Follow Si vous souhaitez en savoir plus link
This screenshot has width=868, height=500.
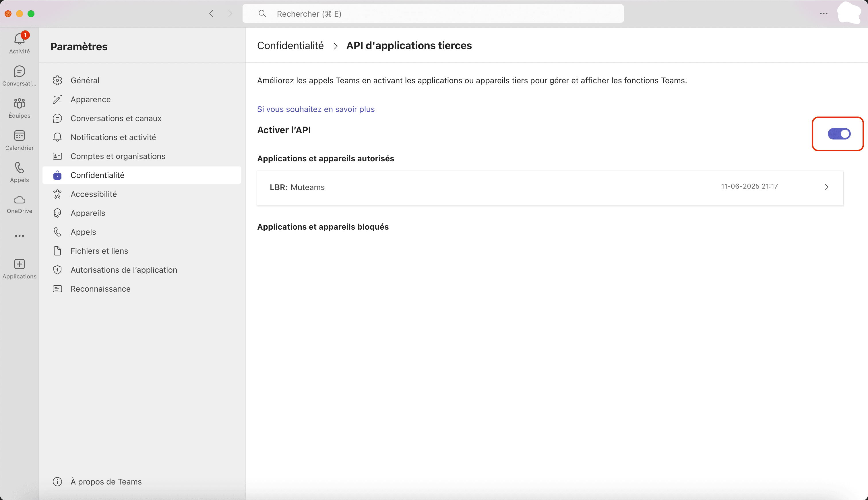pyautogui.click(x=316, y=109)
